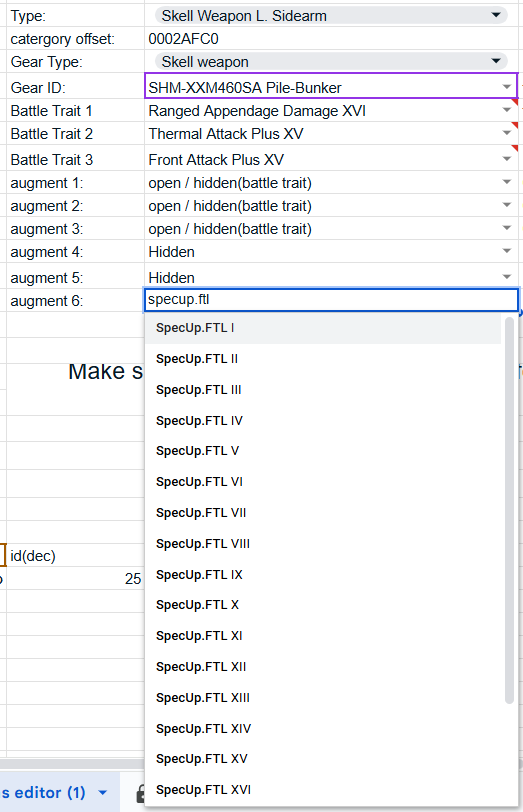Open the Gear Type dropdown arrow
The image size is (523, 812).
point(496,61)
